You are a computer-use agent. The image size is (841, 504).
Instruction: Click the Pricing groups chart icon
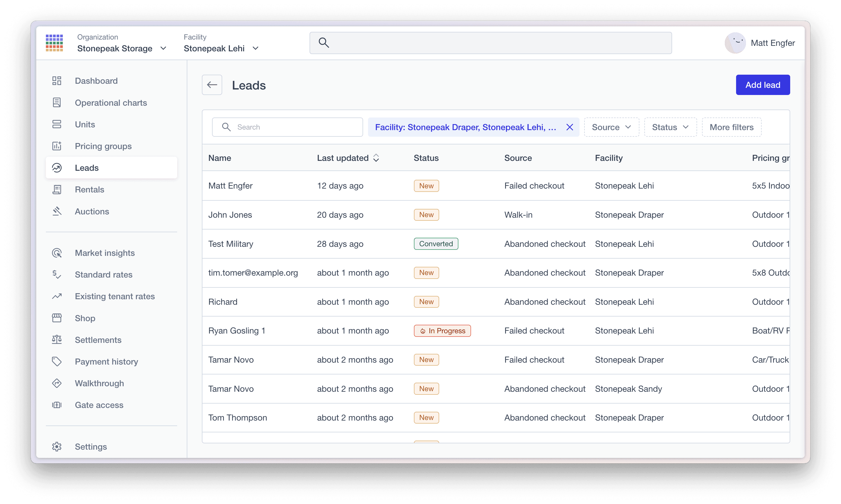point(57,146)
